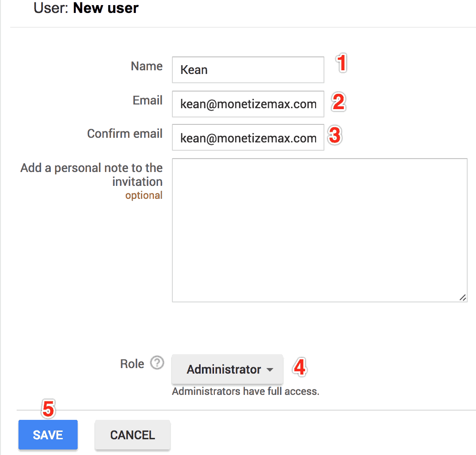The height and width of the screenshot is (455, 476).
Task: Click the Confirm email label
Action: (125, 134)
